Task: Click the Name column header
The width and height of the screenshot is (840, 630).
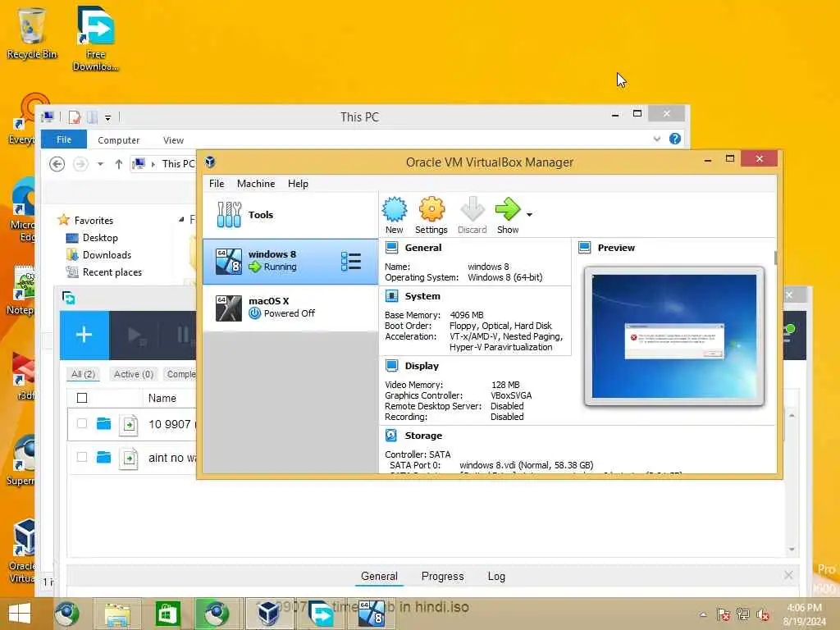Action: (162, 398)
